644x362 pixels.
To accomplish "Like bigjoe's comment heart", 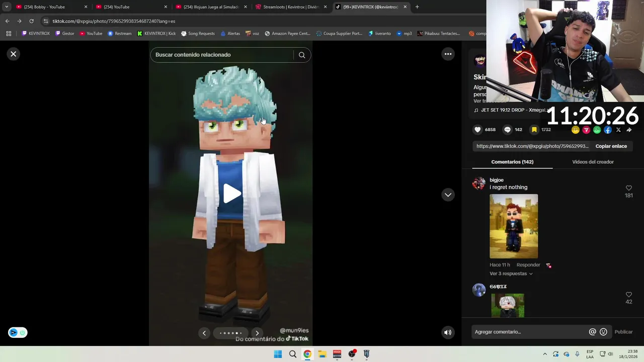I will [629, 188].
